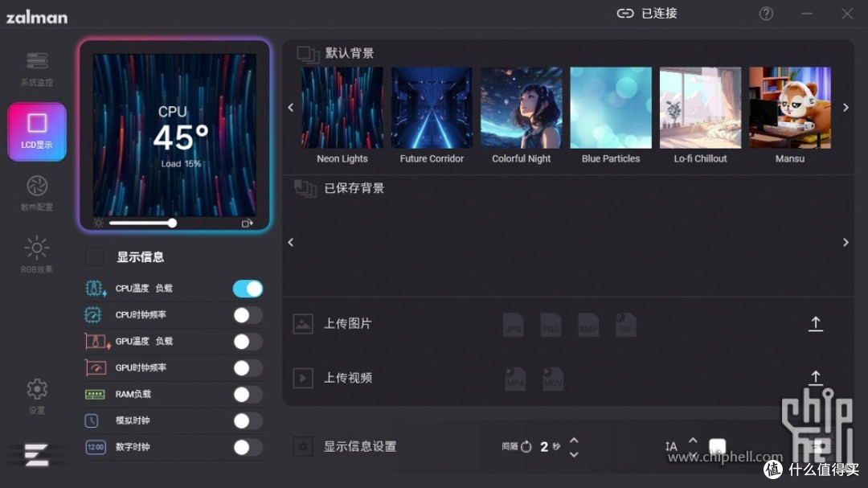Screen dimensions: 868x488
Task: Enable the GPU温度 负载 switch
Action: (248, 341)
